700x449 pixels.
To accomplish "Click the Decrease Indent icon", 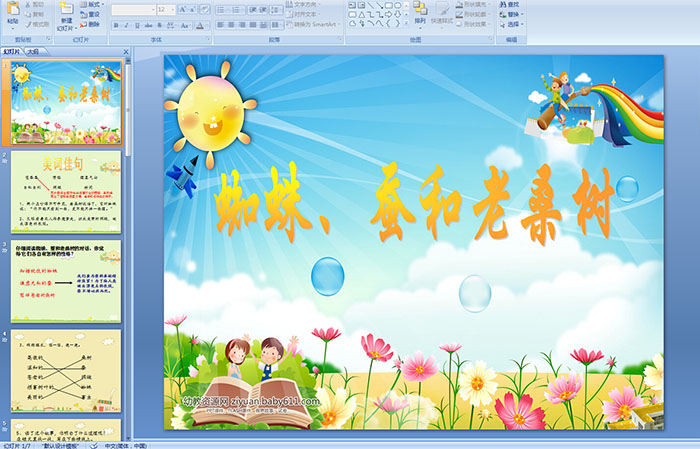I will (253, 10).
